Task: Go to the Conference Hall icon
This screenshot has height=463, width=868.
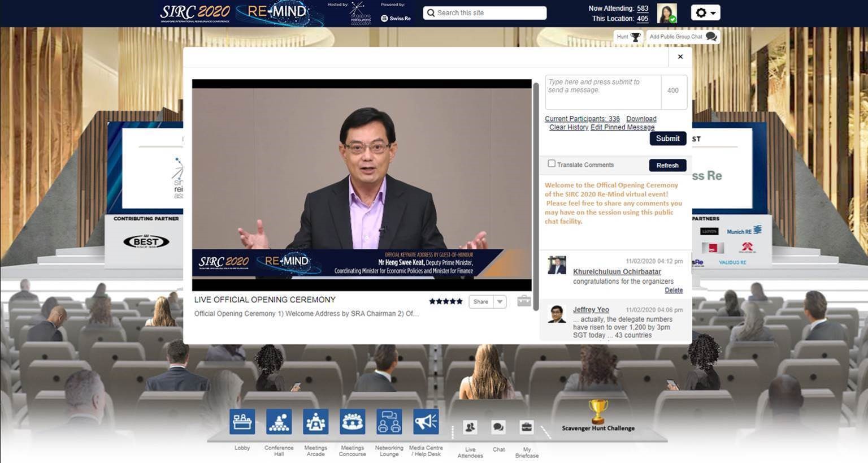Action: click(x=279, y=422)
